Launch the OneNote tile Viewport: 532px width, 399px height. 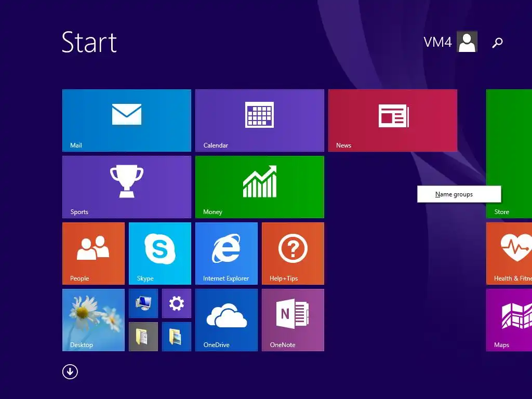(293, 320)
